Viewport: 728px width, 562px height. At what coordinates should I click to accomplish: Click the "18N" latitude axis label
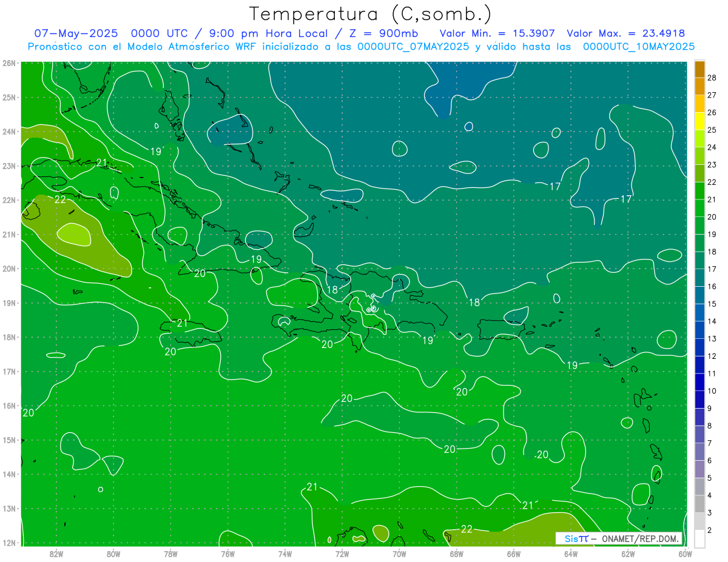pos(9,337)
